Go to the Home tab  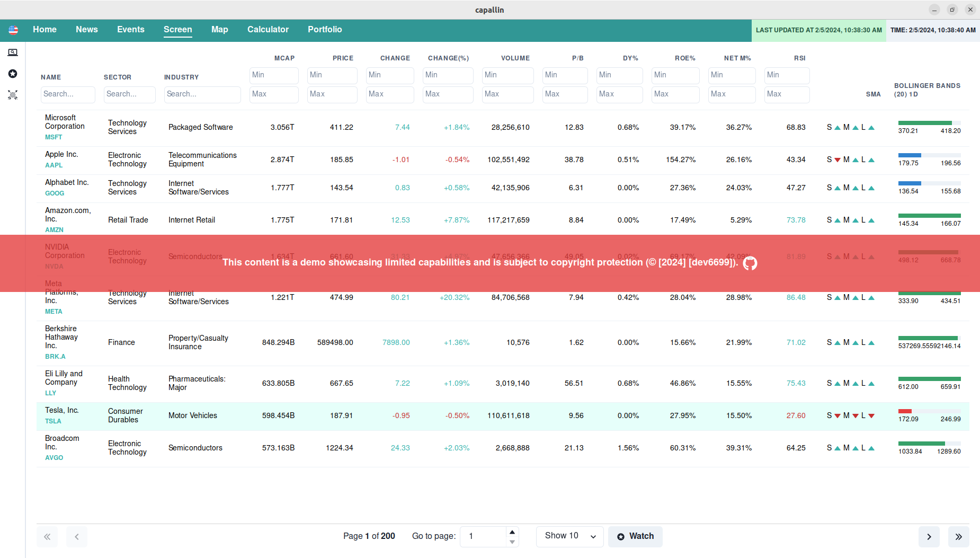[44, 30]
